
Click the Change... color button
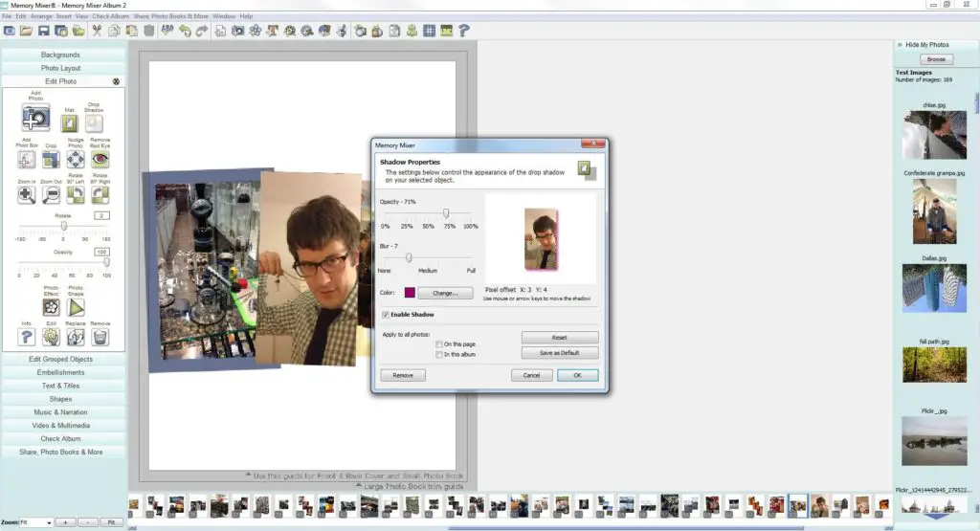pyautogui.click(x=445, y=293)
